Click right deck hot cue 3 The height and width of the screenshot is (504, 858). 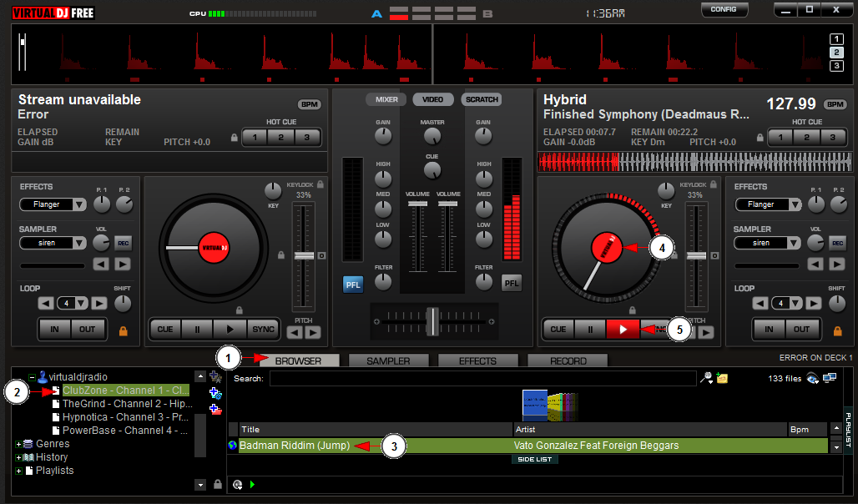tap(832, 138)
